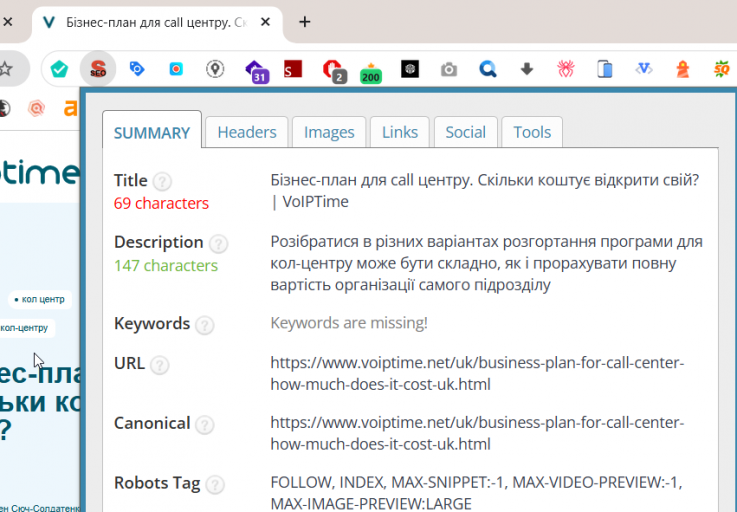
Task: Click the black square extension icon
Action: click(x=410, y=69)
